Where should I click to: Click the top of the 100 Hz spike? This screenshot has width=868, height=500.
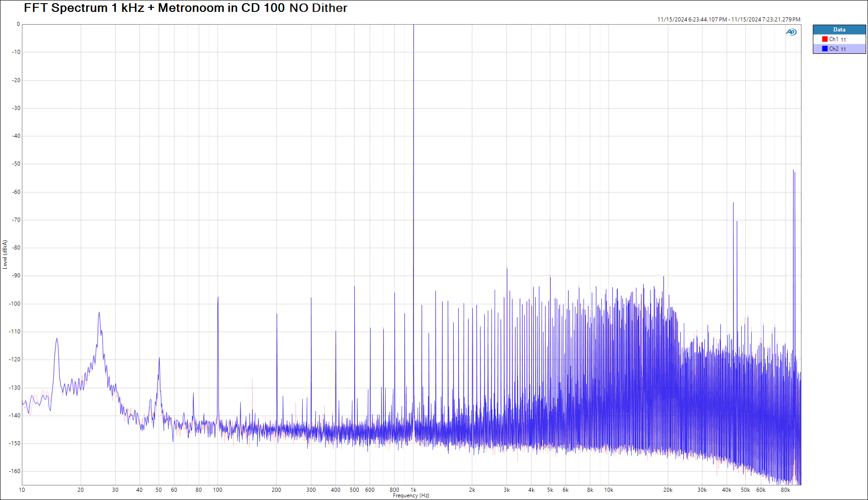(x=218, y=297)
